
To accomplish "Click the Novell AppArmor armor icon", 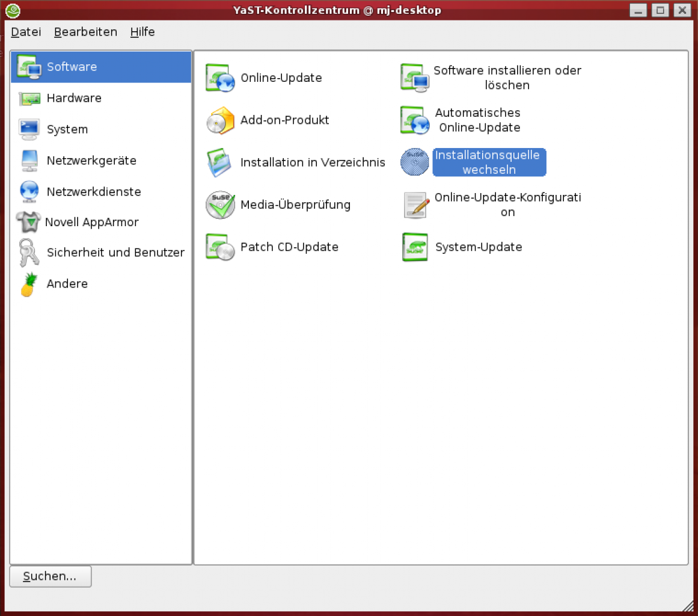I will (x=28, y=222).
